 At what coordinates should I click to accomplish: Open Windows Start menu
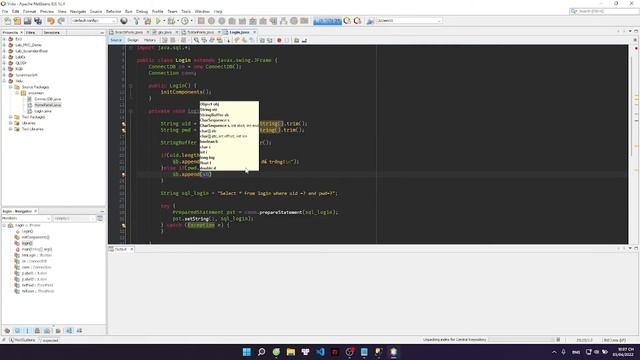point(247,352)
